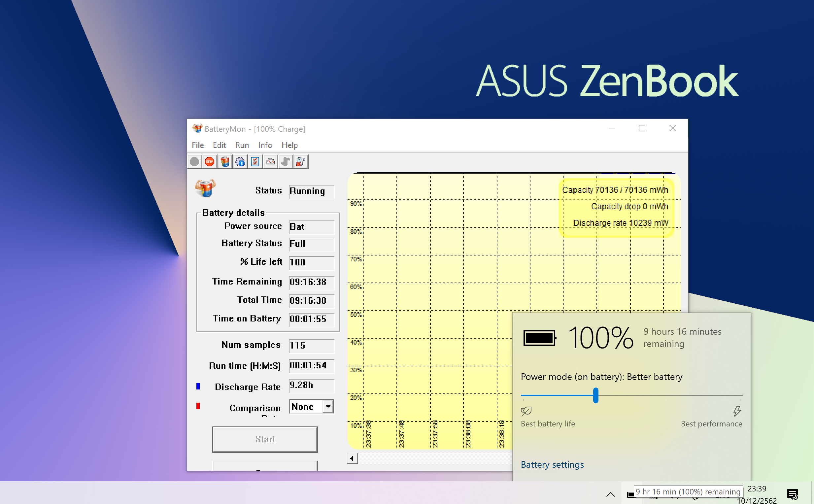Open the checklist configuration toolbar icon

click(x=255, y=162)
